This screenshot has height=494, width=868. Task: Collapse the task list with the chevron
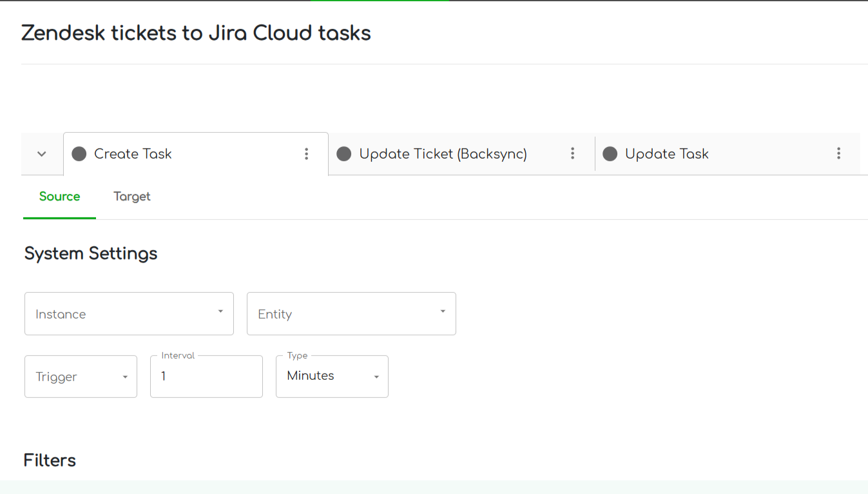pos(42,154)
